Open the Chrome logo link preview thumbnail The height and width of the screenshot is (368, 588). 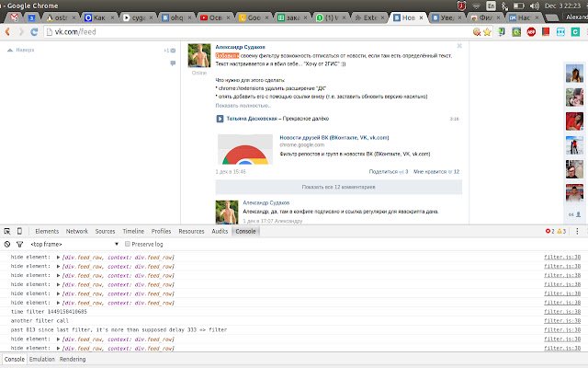(245, 149)
